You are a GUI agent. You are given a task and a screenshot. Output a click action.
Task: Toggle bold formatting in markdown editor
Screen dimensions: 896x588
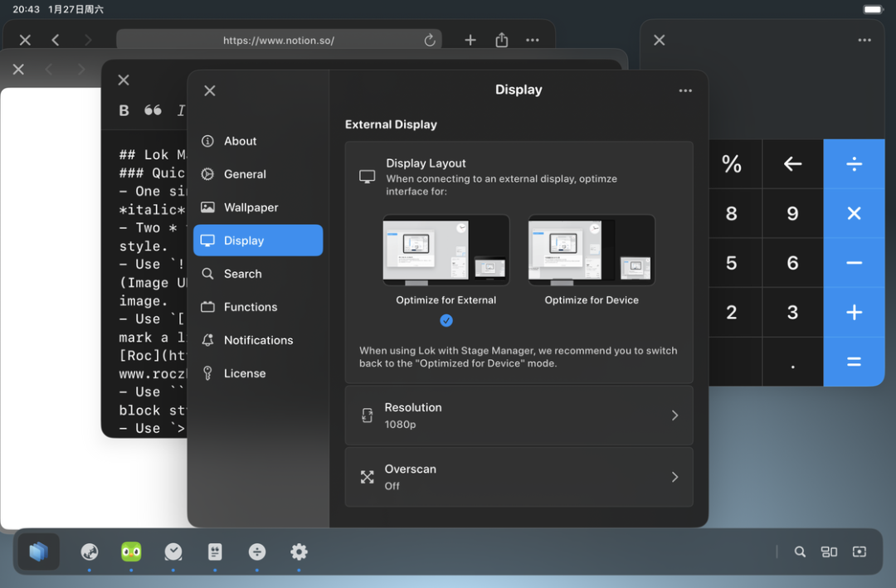124,110
